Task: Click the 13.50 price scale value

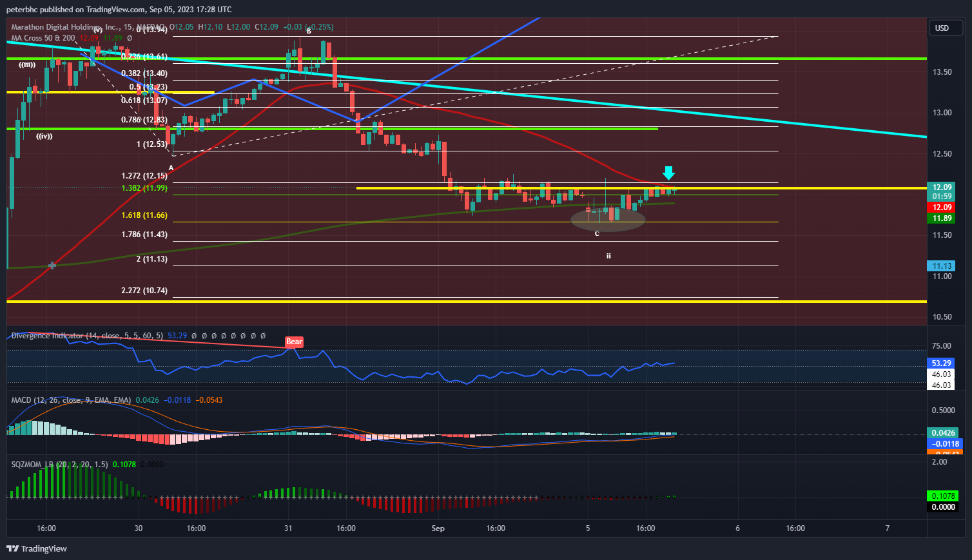Action: (x=942, y=72)
